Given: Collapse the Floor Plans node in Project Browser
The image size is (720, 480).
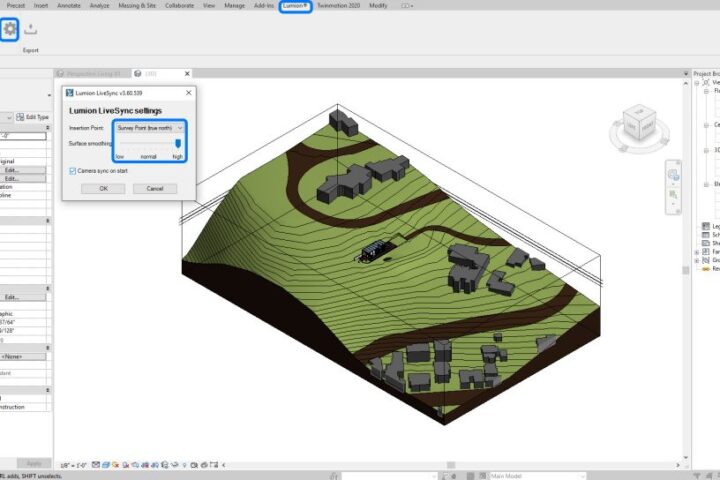Looking at the screenshot, I should click(706, 91).
